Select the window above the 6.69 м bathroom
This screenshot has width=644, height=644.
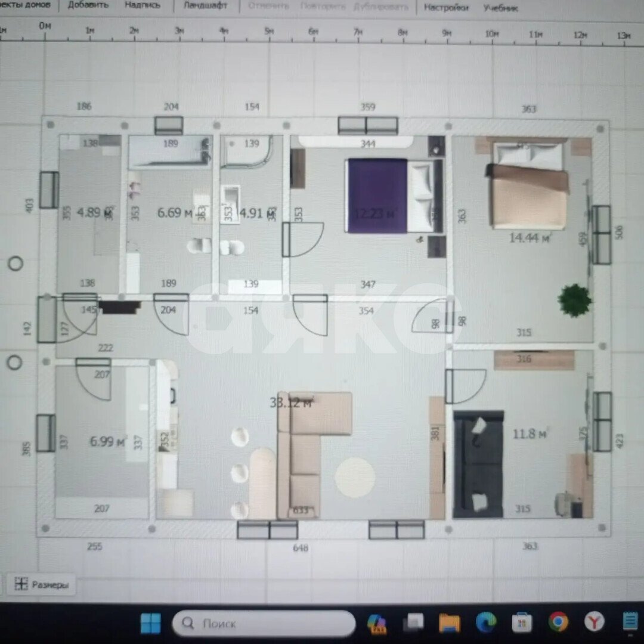(x=169, y=125)
